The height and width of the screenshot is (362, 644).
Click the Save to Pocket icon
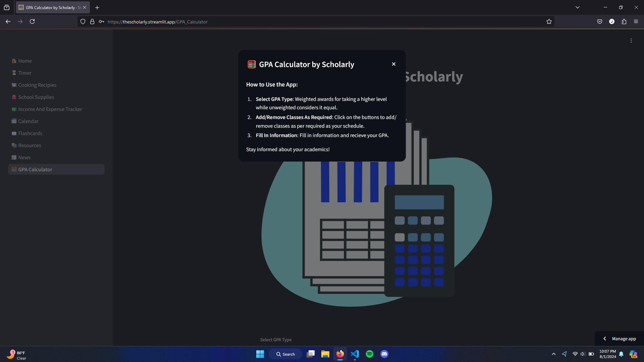pyautogui.click(x=599, y=22)
